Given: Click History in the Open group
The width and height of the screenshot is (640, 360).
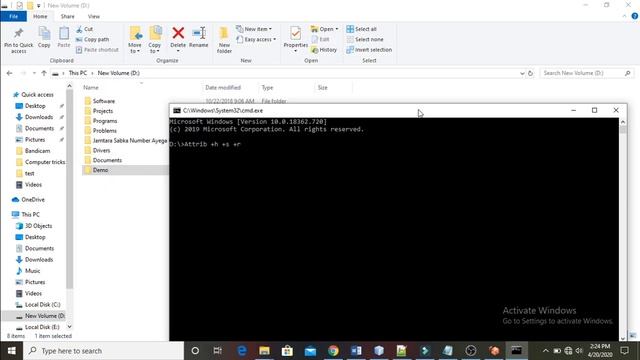Looking at the screenshot, I should [324, 50].
